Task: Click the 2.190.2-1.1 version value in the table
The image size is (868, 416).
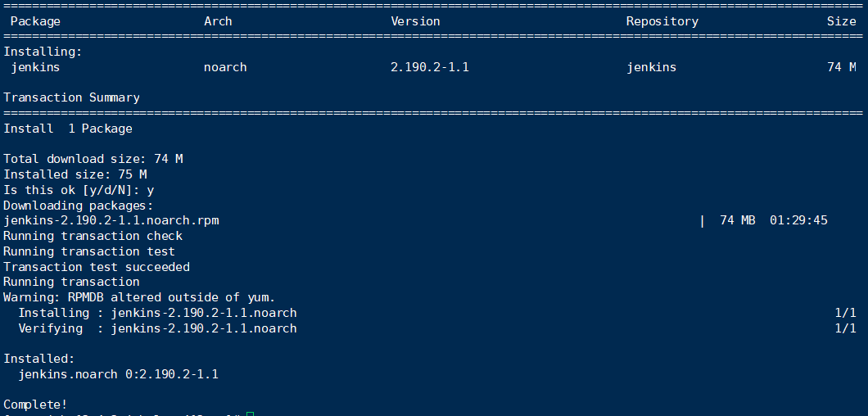Action: [429, 67]
